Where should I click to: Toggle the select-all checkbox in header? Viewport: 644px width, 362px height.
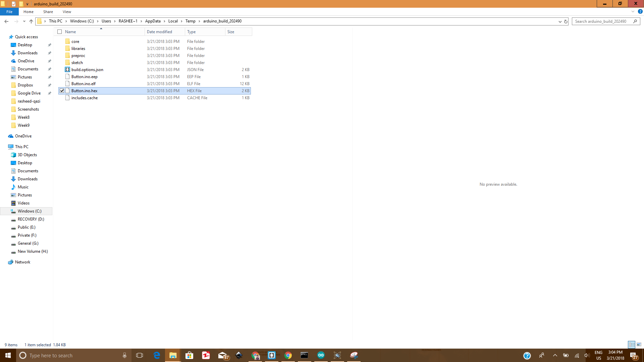pos(60,32)
